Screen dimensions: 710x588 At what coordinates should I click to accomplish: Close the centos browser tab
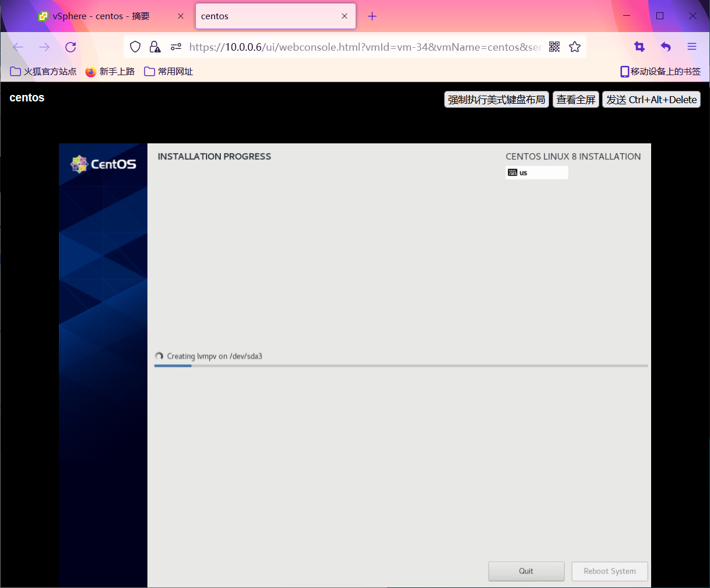345,16
